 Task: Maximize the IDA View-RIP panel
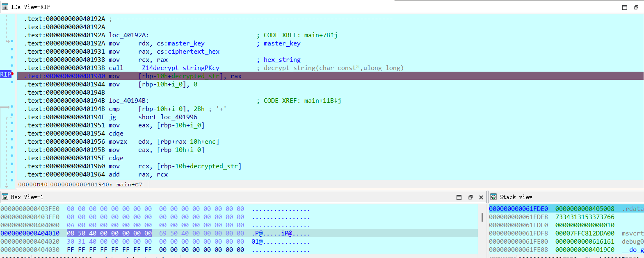tap(625, 7)
